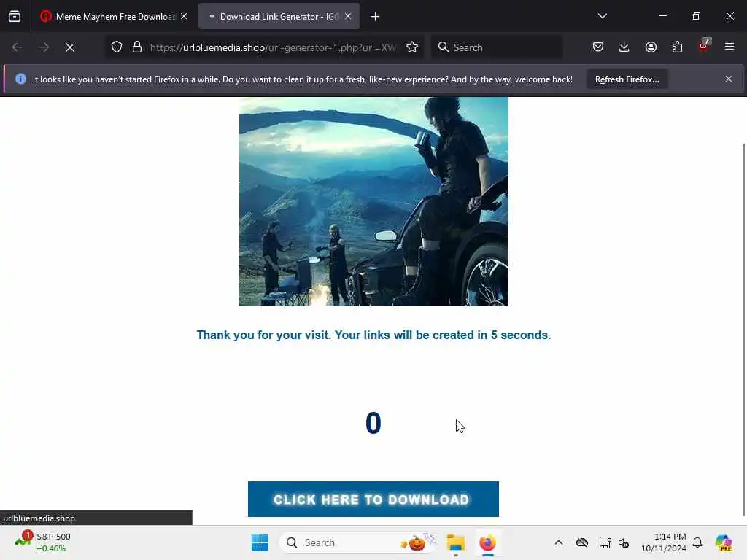Open tracking protection shield panel
The image size is (747, 560).
117,47
